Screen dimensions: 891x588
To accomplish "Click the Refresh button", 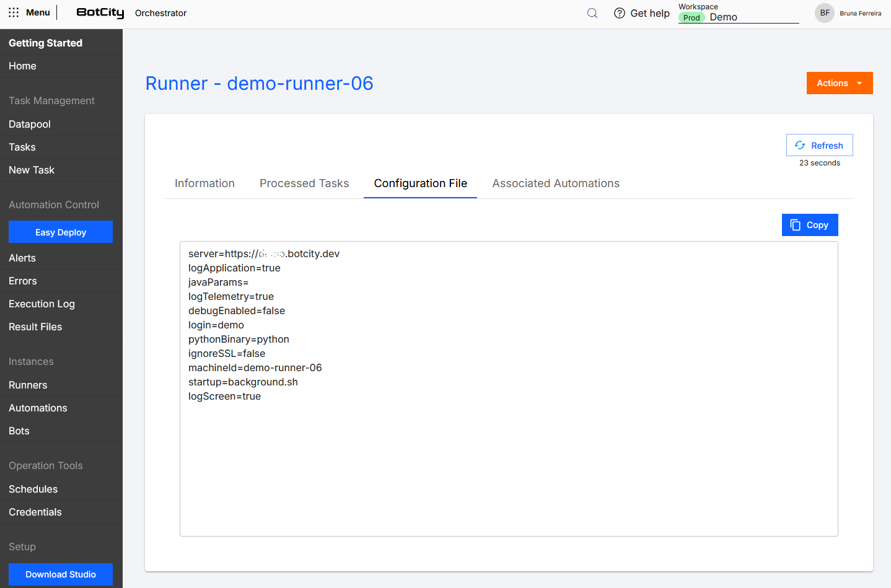I will pos(819,145).
